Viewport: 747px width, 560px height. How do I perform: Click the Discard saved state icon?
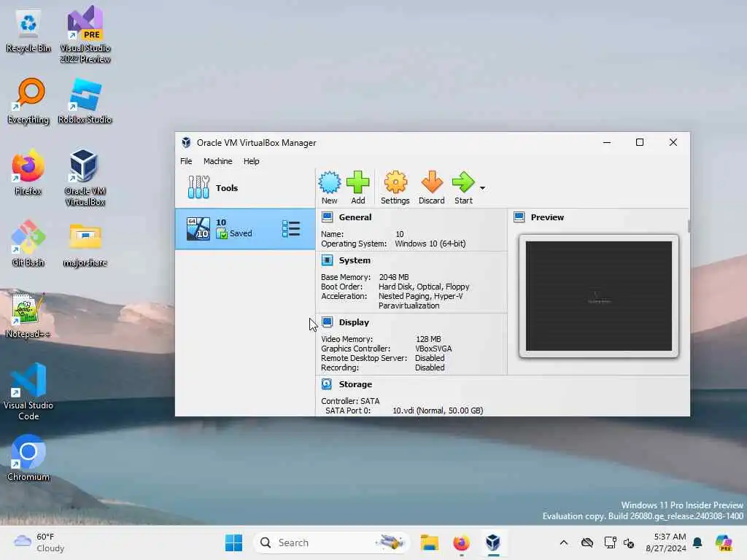[x=432, y=182]
